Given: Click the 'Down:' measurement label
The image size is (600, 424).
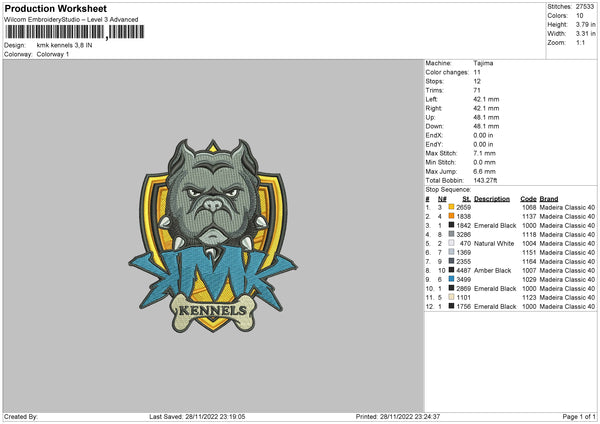Looking at the screenshot, I should [x=434, y=126].
